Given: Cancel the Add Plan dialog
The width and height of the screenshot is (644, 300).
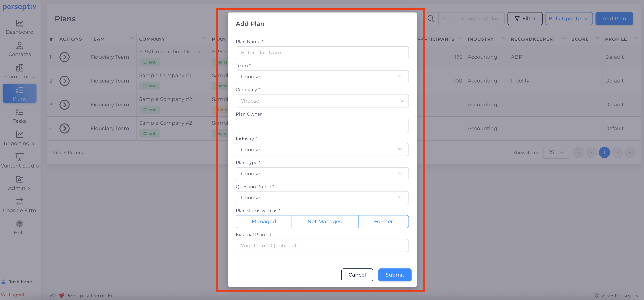Looking at the screenshot, I should pyautogui.click(x=357, y=275).
